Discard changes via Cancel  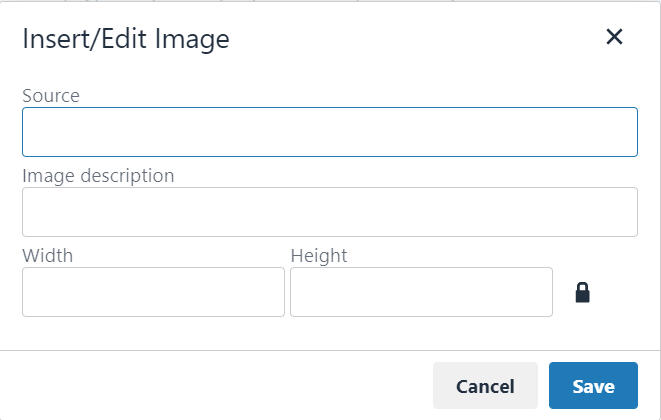(x=485, y=386)
